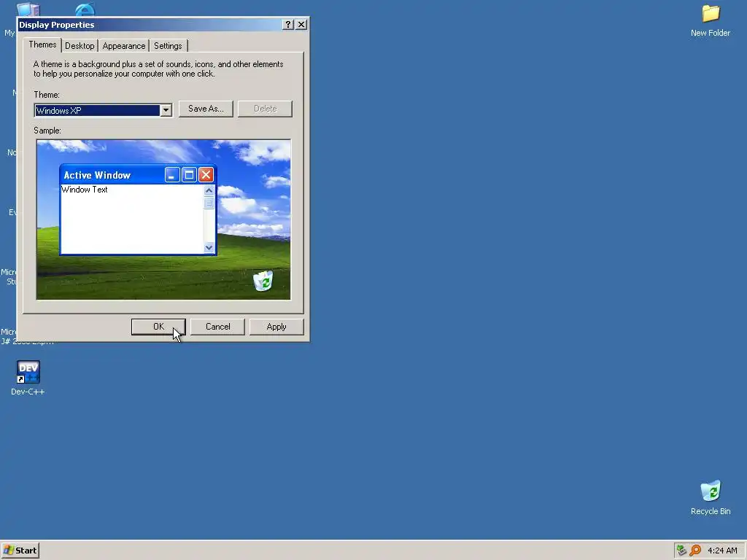This screenshot has width=747, height=560.
Task: Close the Display Properties dialog
Action: pos(301,25)
